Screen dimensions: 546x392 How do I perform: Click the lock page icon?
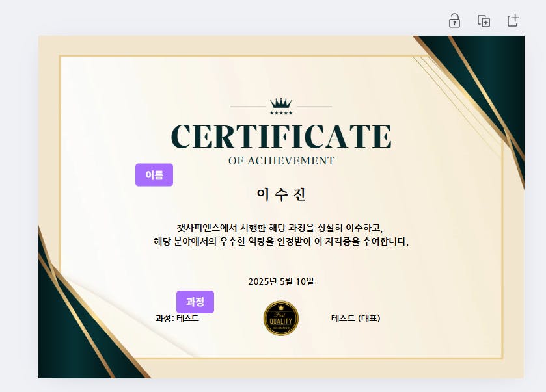click(454, 21)
